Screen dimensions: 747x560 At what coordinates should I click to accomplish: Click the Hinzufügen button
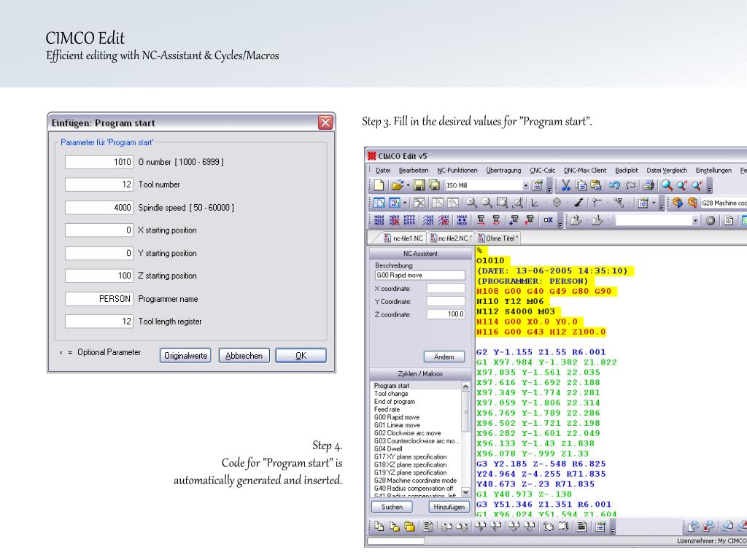click(x=449, y=507)
